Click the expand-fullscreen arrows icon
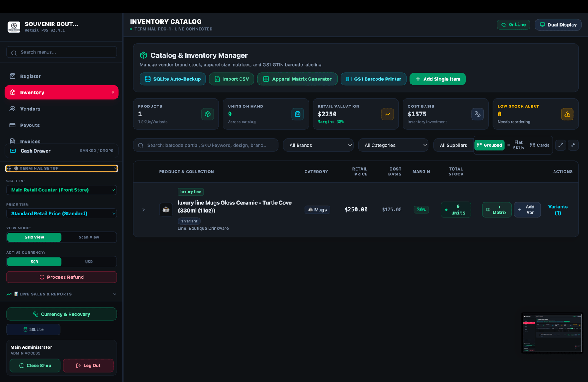588x382 pixels. [x=561, y=145]
